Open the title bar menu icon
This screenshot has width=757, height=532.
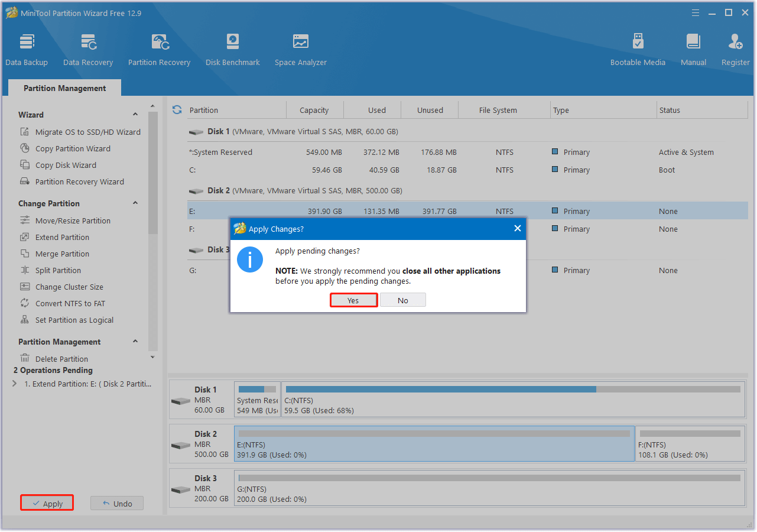695,12
